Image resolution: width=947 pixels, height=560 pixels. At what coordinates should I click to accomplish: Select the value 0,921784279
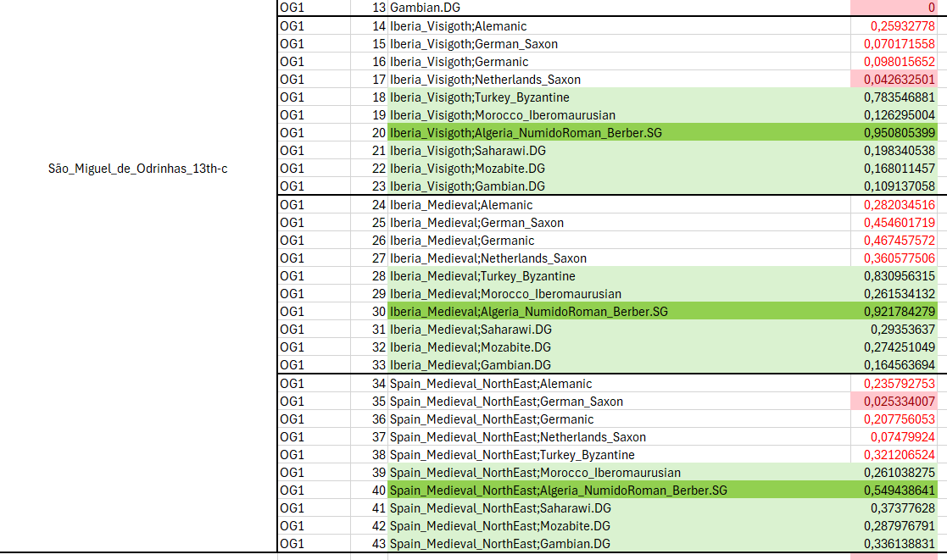pyautogui.click(x=894, y=312)
